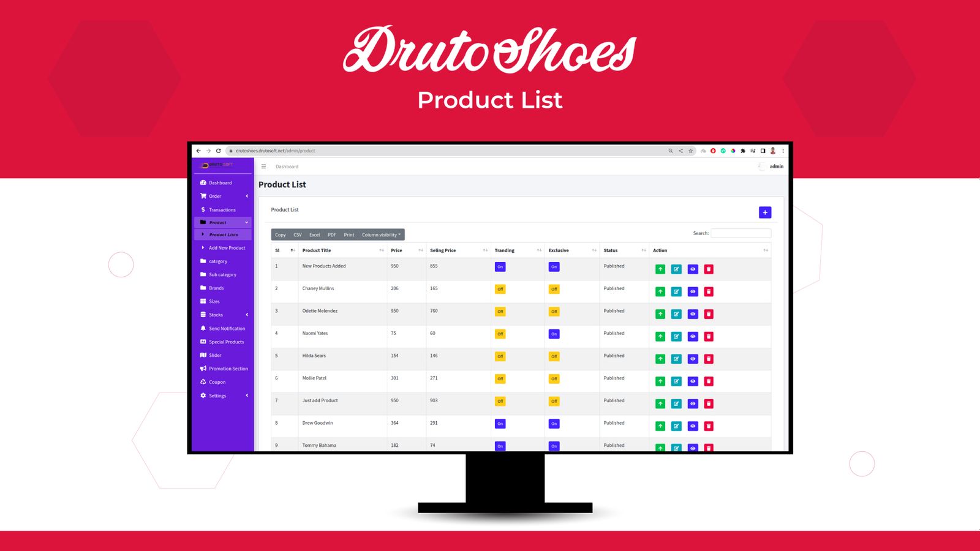Open Add New Product in sidebar
This screenshot has width=980, height=551.
tap(227, 248)
